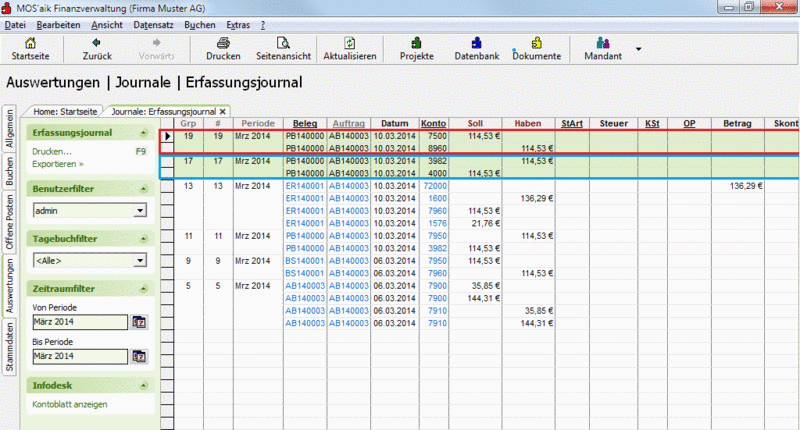Image resolution: width=800 pixels, height=430 pixels.
Task: Click the Mandant toolbar icon
Action: pyautogui.click(x=603, y=43)
